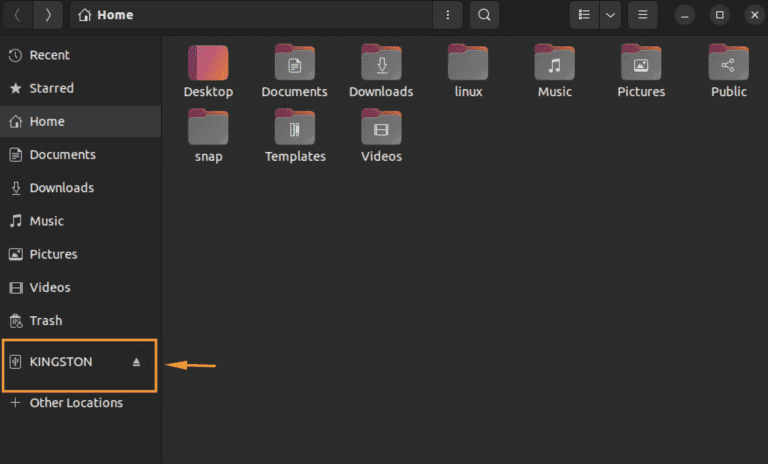Open the path bar three-dot menu
Viewport: 768px width, 464px height.
click(447, 15)
